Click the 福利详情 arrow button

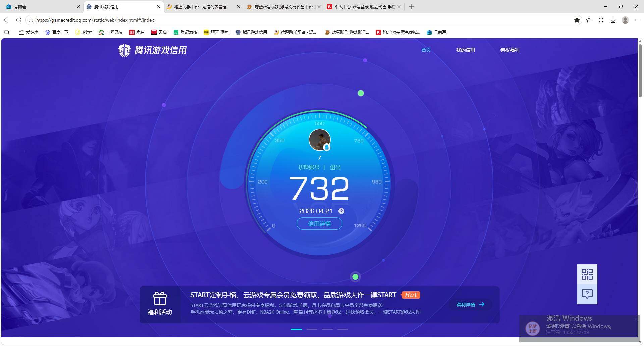tap(470, 304)
